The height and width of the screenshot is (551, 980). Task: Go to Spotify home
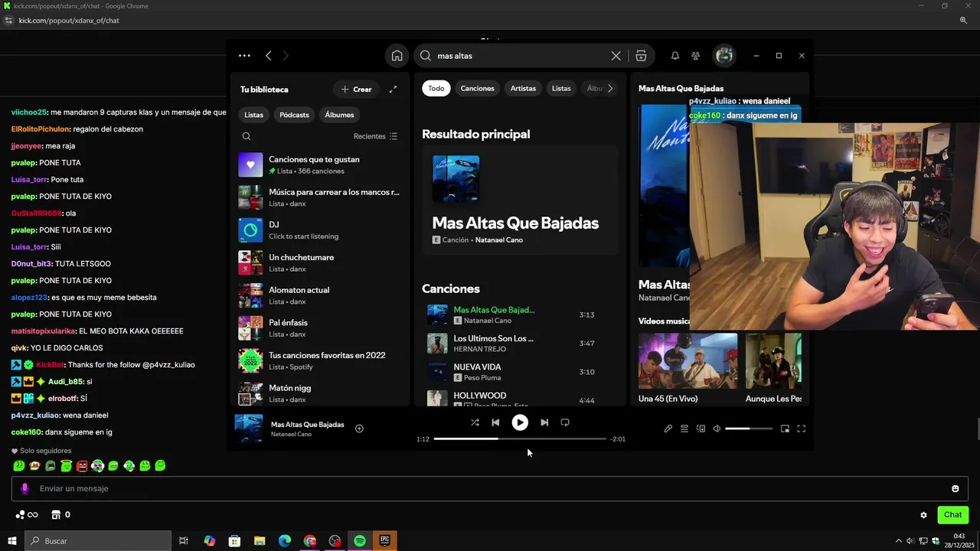(397, 56)
